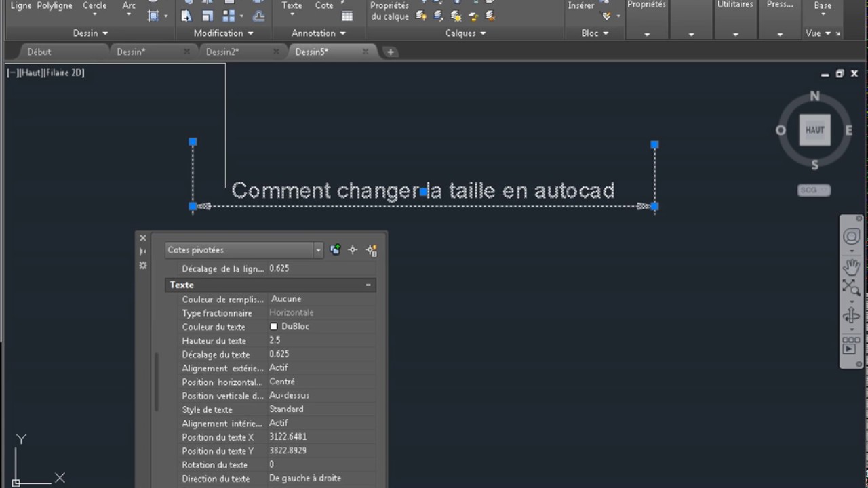Click the hatch rectangle icon in Dessin panel

(153, 16)
